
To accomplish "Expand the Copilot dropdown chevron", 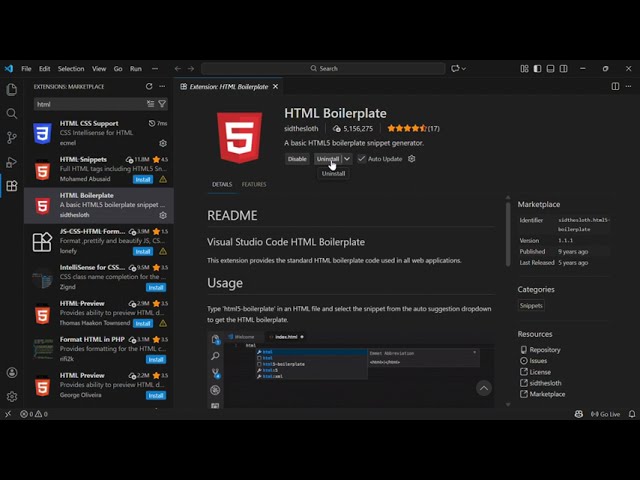I will click(x=464, y=69).
